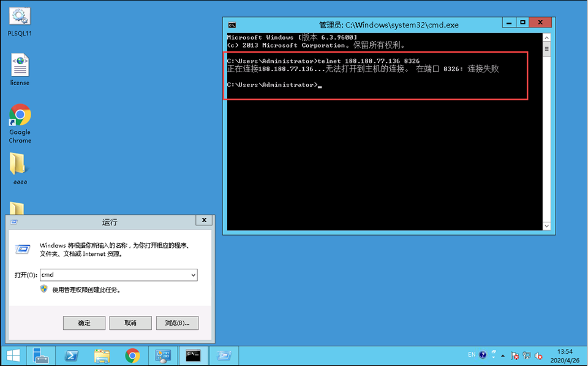Open Control Panel from the taskbar

pos(163,356)
